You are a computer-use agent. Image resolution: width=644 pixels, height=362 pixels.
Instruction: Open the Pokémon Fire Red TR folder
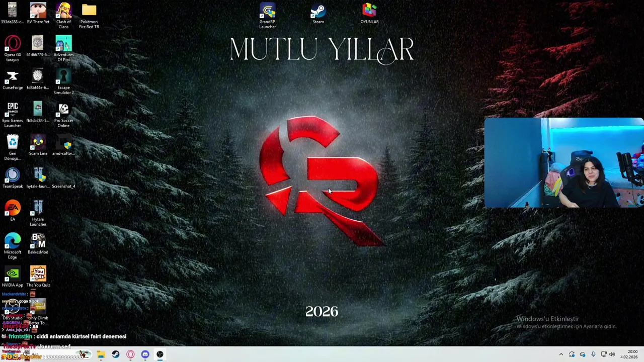coord(89,16)
